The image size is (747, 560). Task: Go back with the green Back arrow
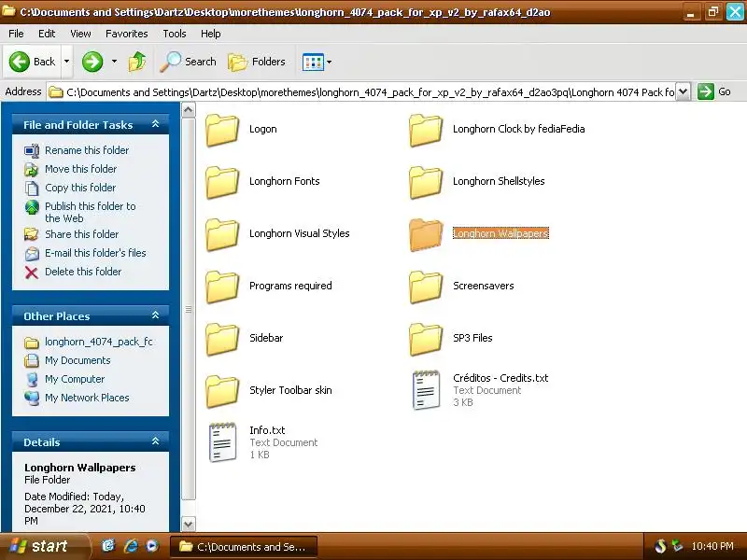click(32, 62)
